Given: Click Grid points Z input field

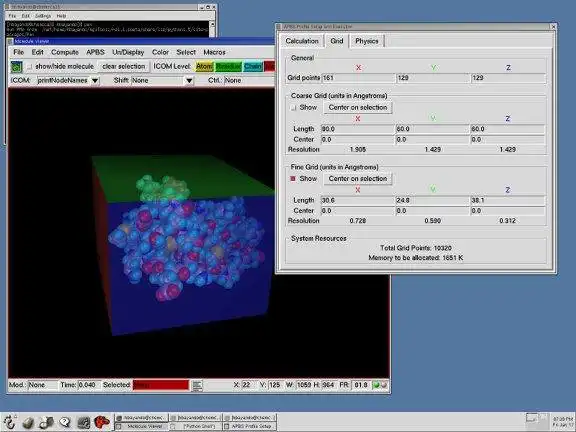Looking at the screenshot, I should pos(508,78).
